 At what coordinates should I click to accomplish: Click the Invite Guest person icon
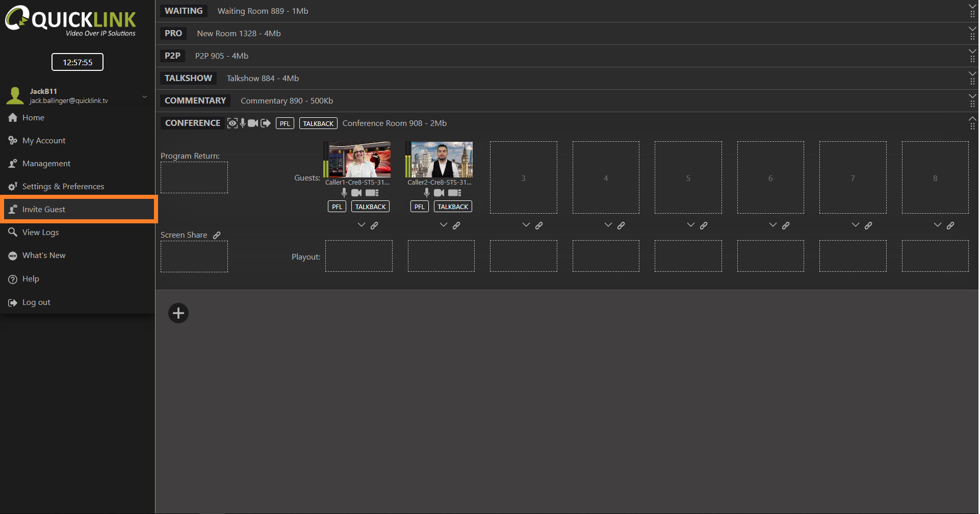point(13,210)
